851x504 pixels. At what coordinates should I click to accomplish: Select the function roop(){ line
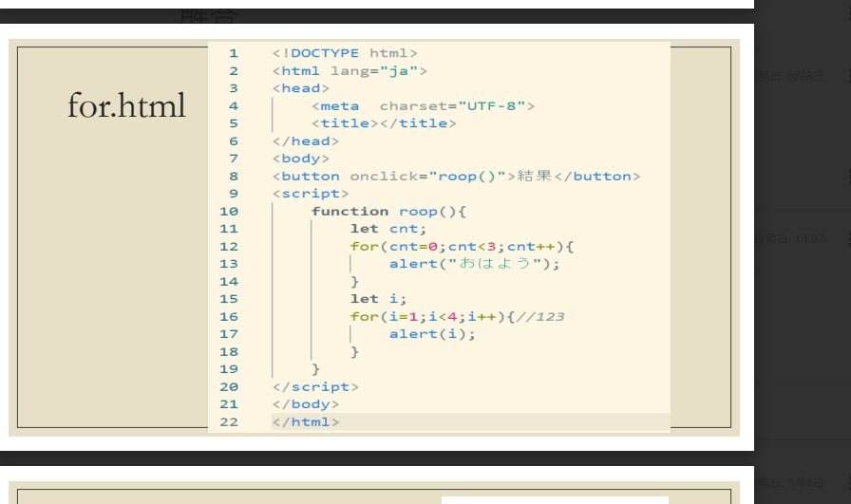point(388,212)
